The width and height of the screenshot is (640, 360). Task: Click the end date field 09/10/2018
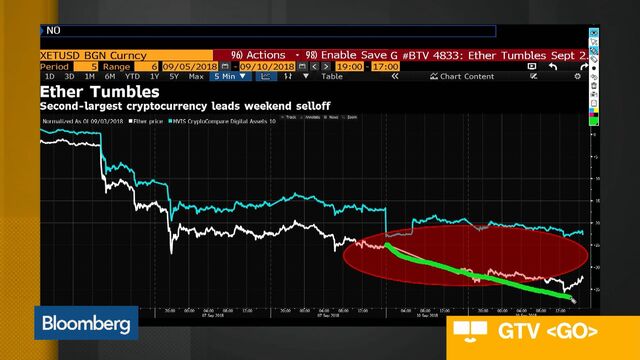[x=267, y=67]
